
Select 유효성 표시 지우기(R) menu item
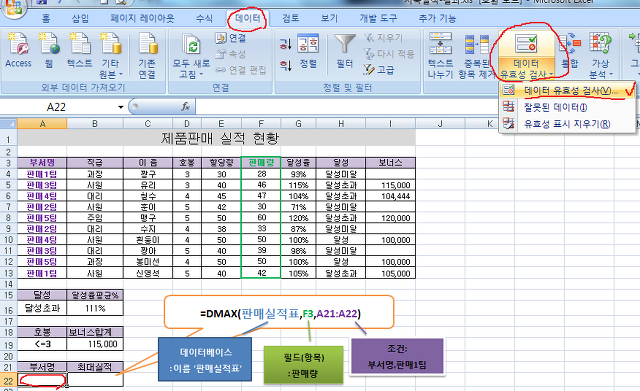click(x=567, y=124)
